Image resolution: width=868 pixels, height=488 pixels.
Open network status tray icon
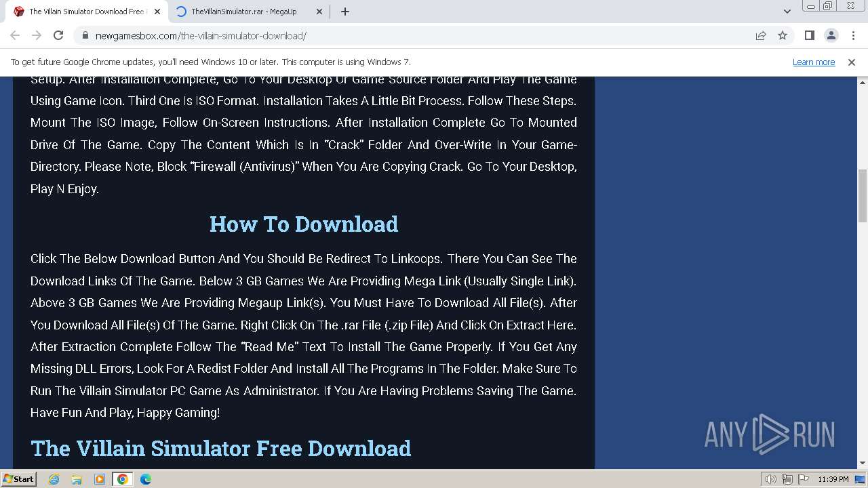pos(787,479)
